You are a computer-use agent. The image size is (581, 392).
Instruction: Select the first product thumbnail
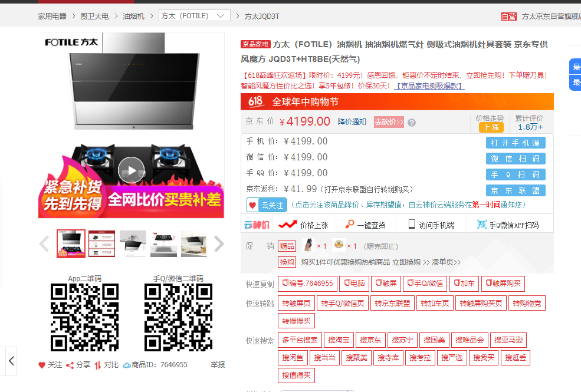(71, 243)
